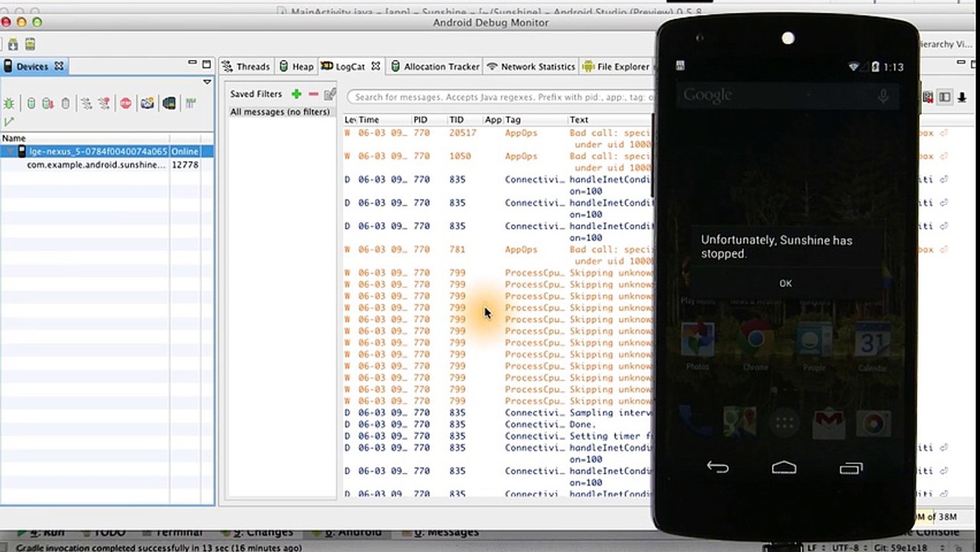The height and width of the screenshot is (552, 980).
Task: Click the Android tab in bottom bar
Action: point(354,532)
